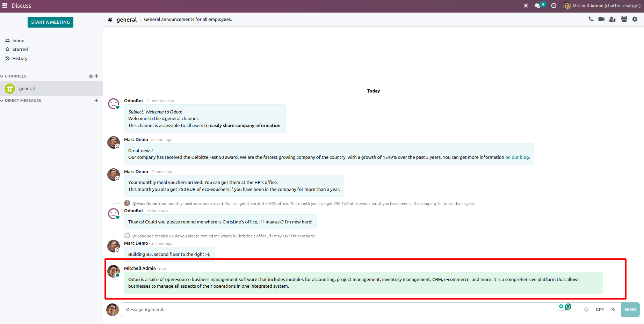Screen dimensions: 644x324
Task: Click the GPT button in composer
Action: pos(600,310)
